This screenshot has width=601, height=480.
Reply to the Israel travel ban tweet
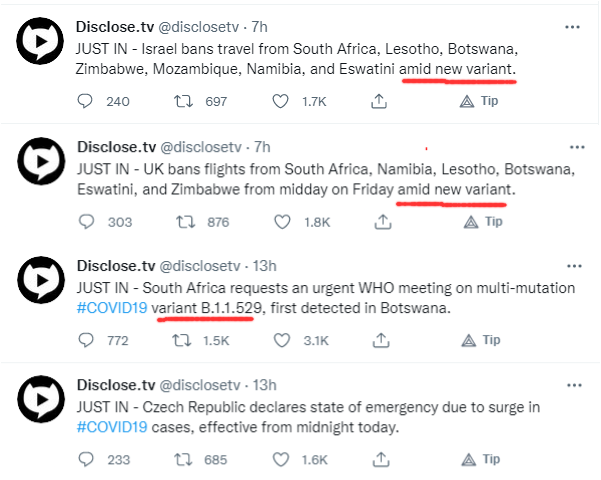[x=85, y=101]
